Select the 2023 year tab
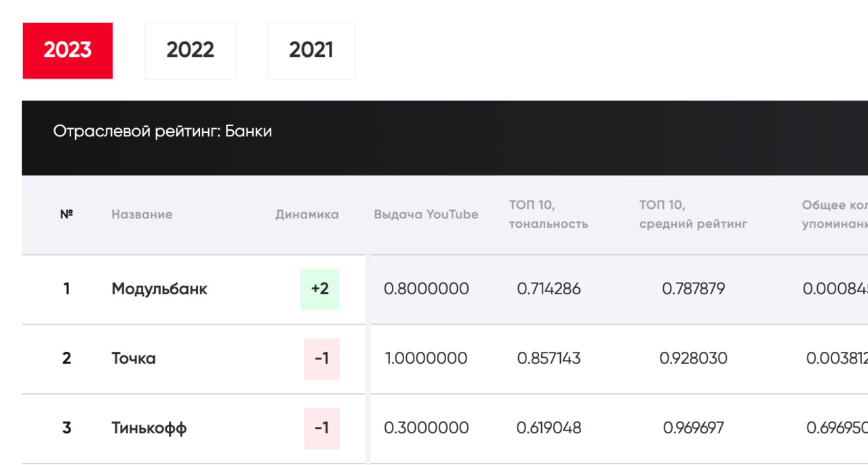 tap(68, 51)
